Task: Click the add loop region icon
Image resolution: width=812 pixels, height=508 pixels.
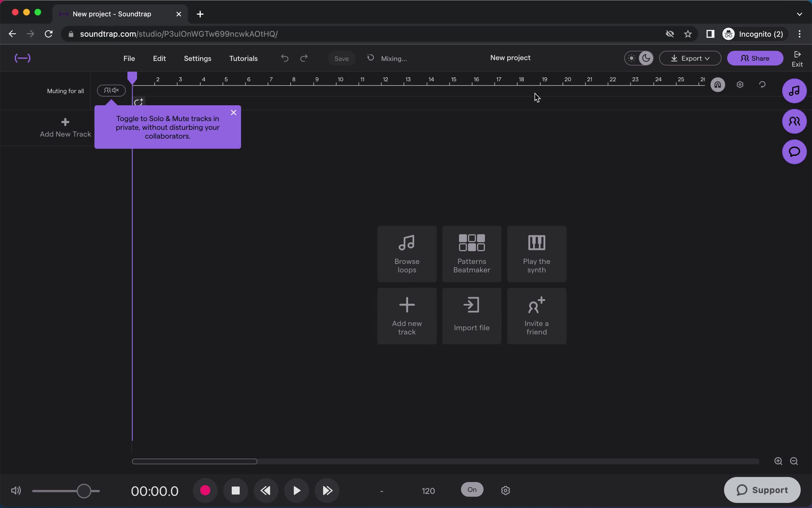Action: [x=139, y=102]
